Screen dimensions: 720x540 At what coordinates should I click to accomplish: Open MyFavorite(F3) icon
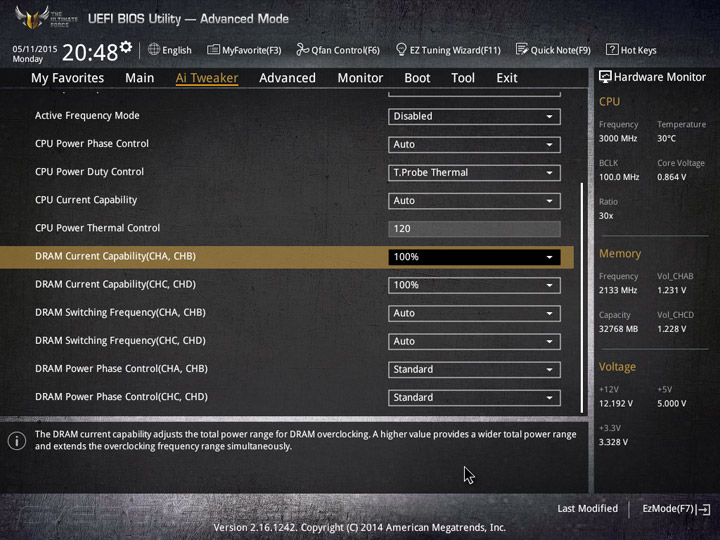213,50
